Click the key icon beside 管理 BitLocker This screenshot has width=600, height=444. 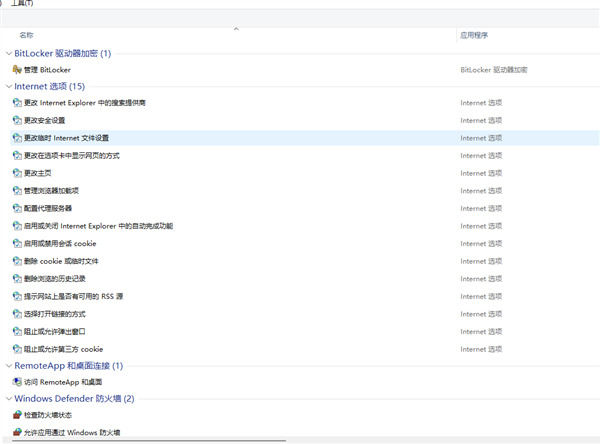[x=17, y=70]
